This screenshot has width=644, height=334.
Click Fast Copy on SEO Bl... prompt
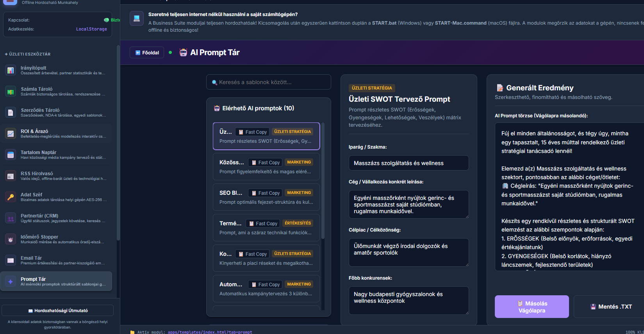click(x=266, y=193)
